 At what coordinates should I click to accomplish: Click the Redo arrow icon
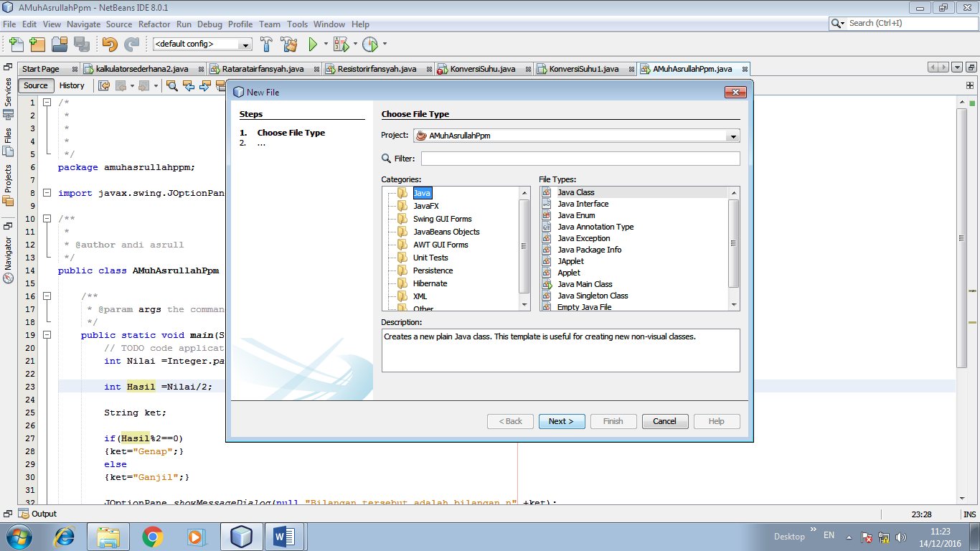[131, 44]
